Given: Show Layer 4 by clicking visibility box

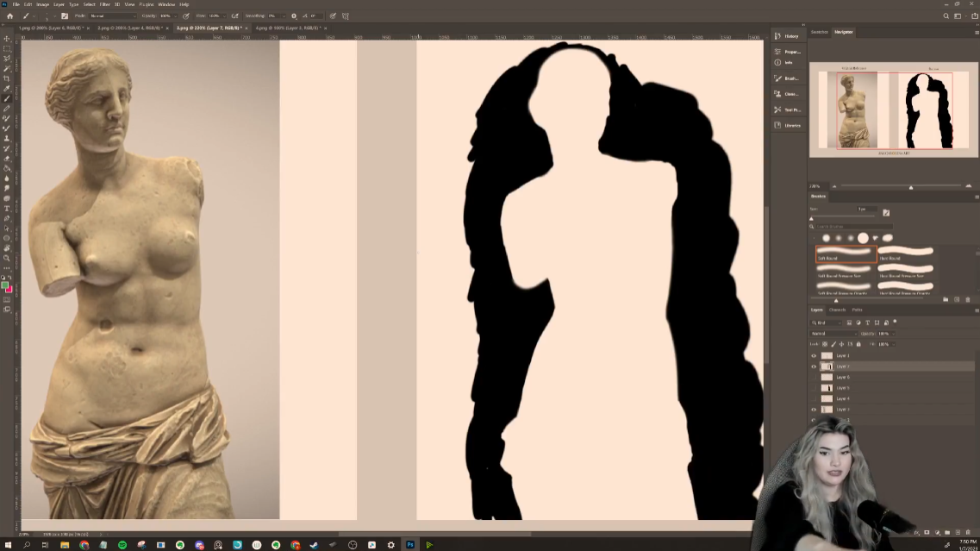Looking at the screenshot, I should 814,398.
